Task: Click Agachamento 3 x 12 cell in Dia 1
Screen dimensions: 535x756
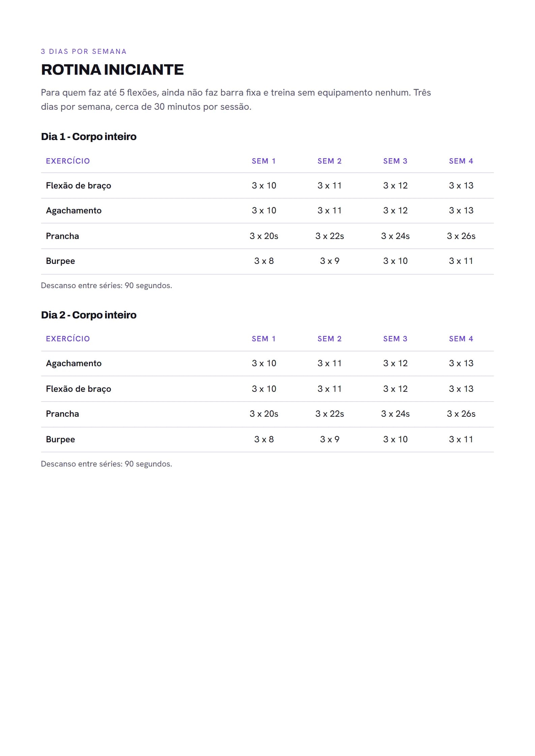Action: tap(395, 210)
